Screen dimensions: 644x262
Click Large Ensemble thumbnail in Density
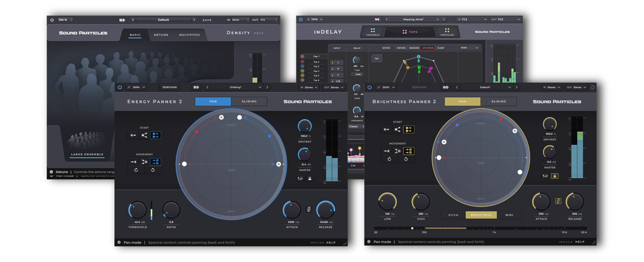(x=87, y=144)
